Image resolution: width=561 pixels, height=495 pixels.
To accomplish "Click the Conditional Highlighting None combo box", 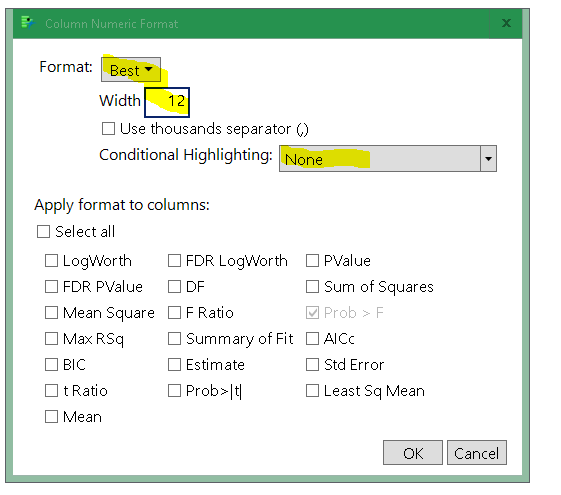I will click(387, 158).
